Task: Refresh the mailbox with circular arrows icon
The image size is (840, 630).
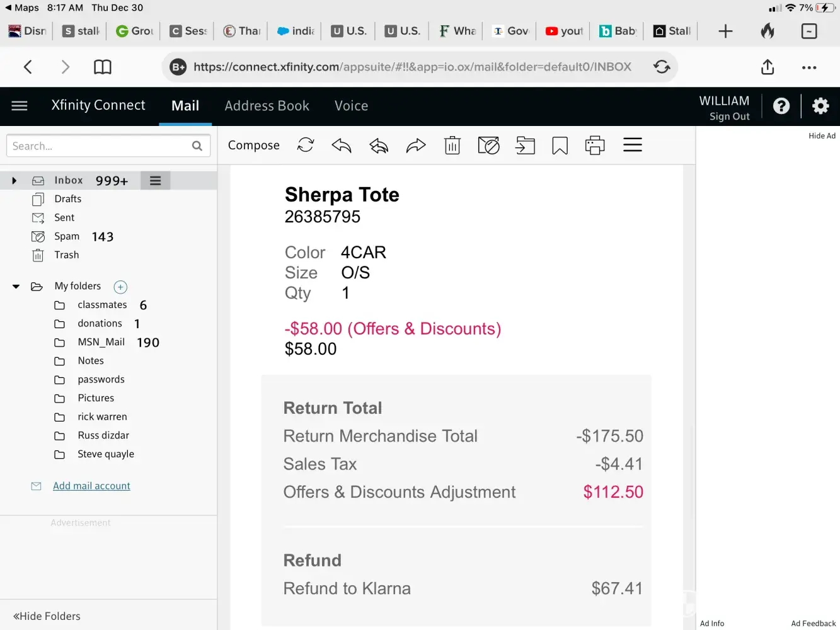Action: 306,146
